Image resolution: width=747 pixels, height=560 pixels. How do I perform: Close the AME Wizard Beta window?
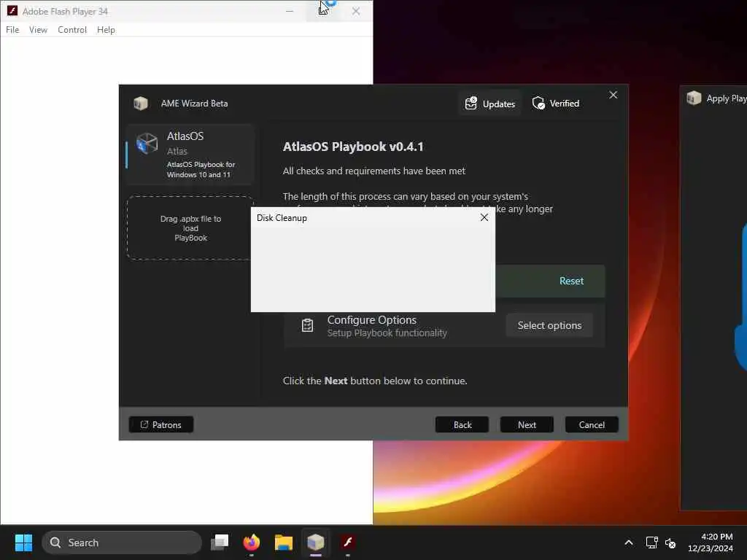[613, 96]
